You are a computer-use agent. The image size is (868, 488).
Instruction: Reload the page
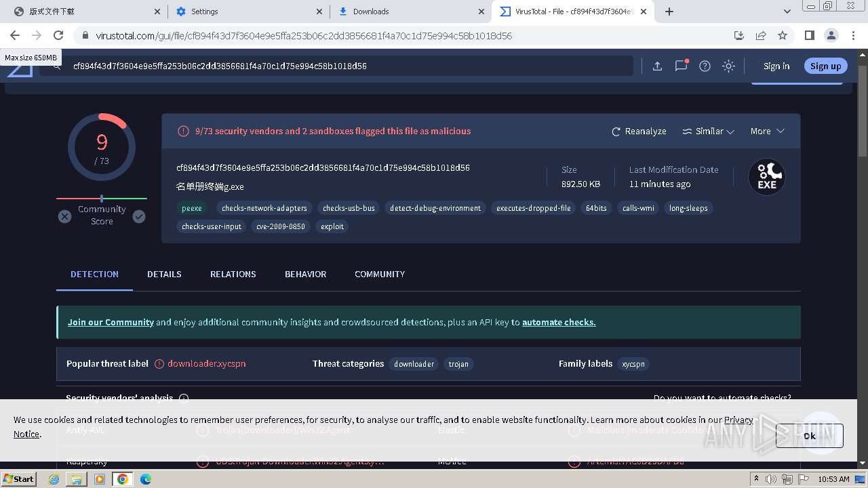pyautogui.click(x=58, y=35)
